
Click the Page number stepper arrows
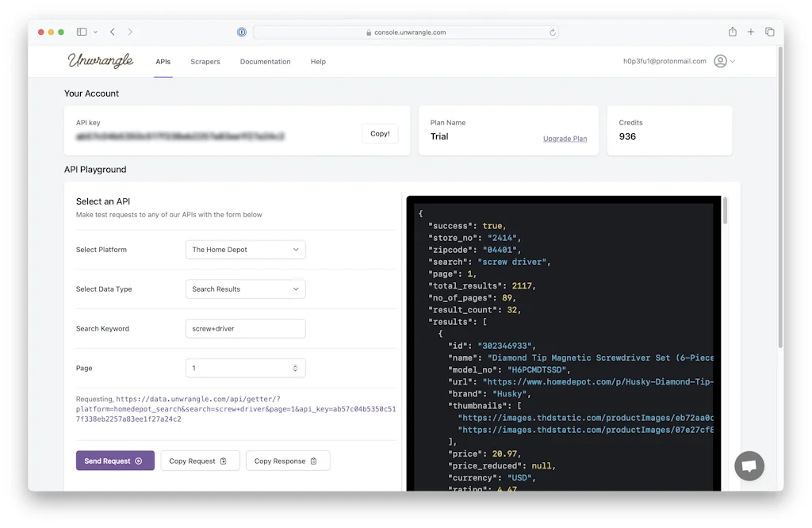[x=295, y=368]
